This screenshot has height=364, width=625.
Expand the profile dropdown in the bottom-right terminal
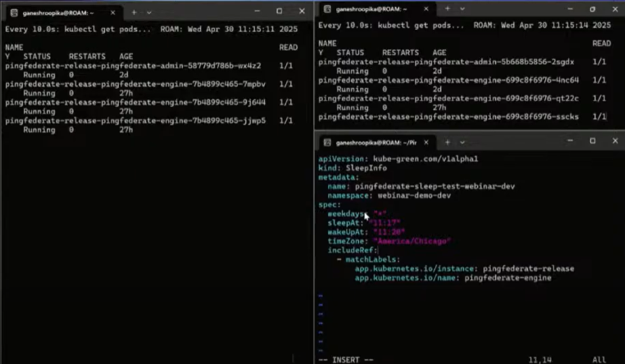[x=462, y=142]
